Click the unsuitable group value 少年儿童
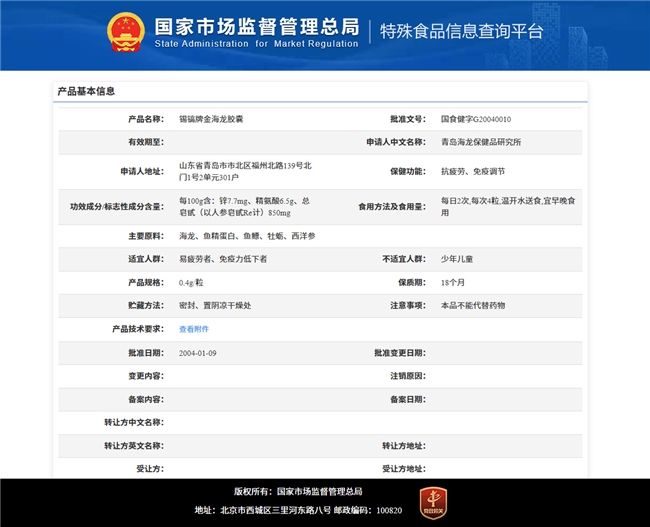 tap(457, 259)
